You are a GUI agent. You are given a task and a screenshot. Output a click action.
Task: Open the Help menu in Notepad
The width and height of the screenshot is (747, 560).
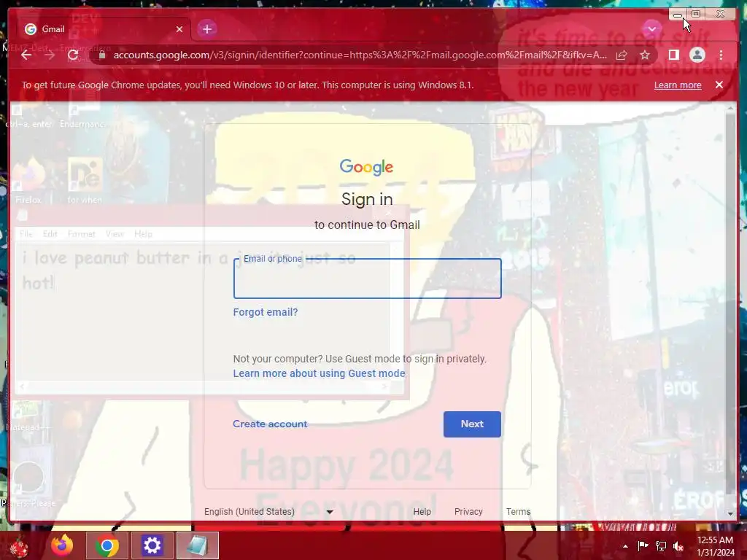144,234
